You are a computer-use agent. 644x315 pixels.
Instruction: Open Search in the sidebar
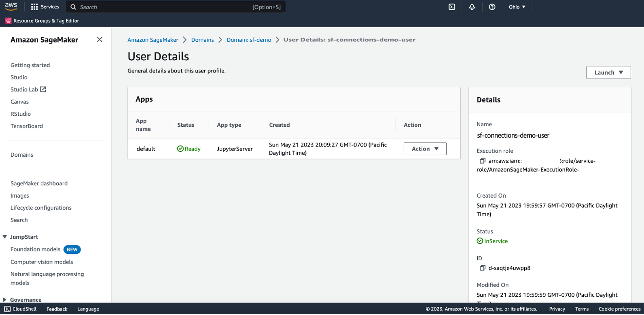pyautogui.click(x=19, y=220)
